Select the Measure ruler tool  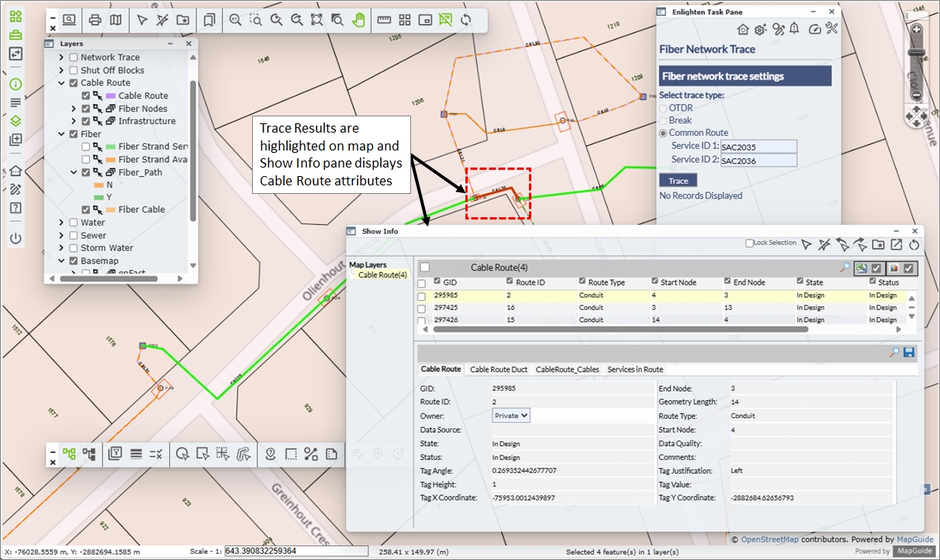pyautogui.click(x=384, y=20)
